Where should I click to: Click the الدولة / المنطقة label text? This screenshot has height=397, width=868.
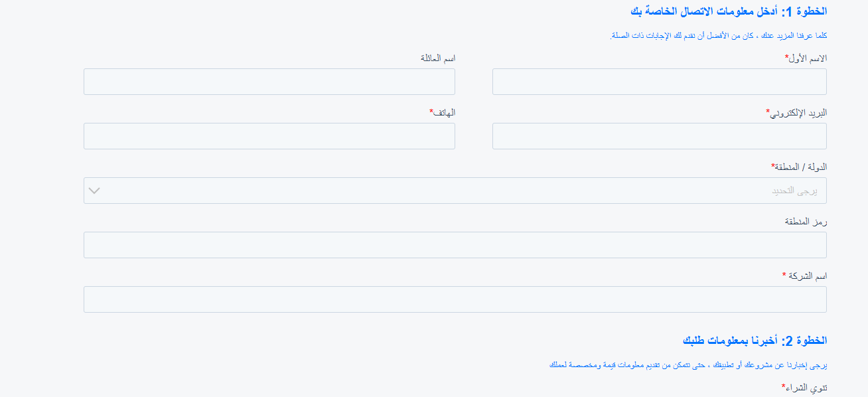click(800, 167)
